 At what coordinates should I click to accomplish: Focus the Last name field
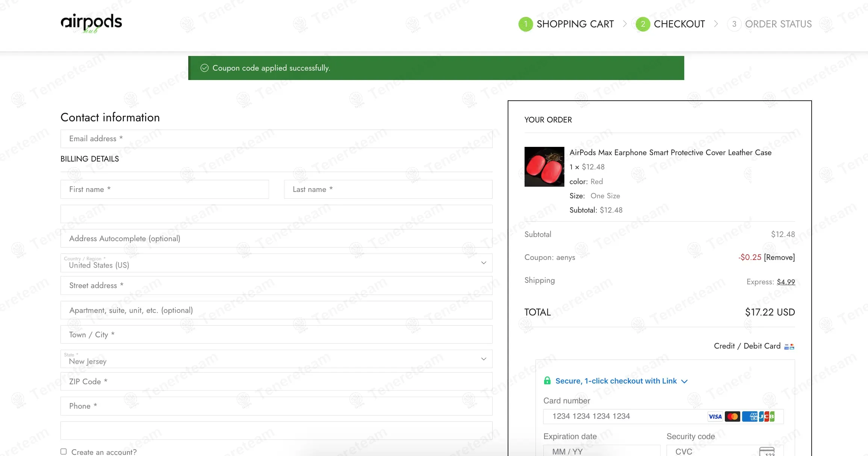pos(388,189)
